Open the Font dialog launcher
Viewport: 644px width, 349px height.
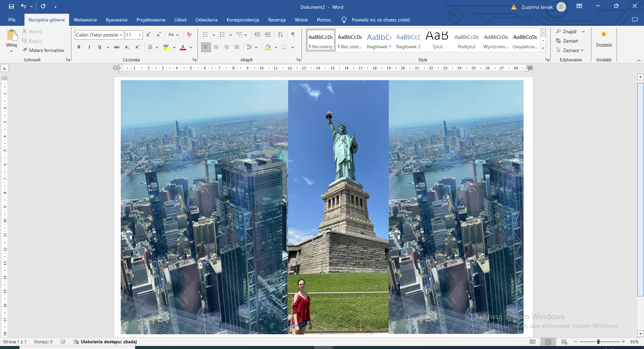coord(194,60)
